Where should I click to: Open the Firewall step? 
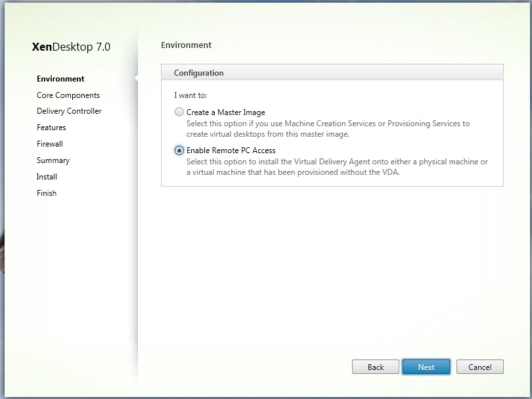click(x=50, y=144)
